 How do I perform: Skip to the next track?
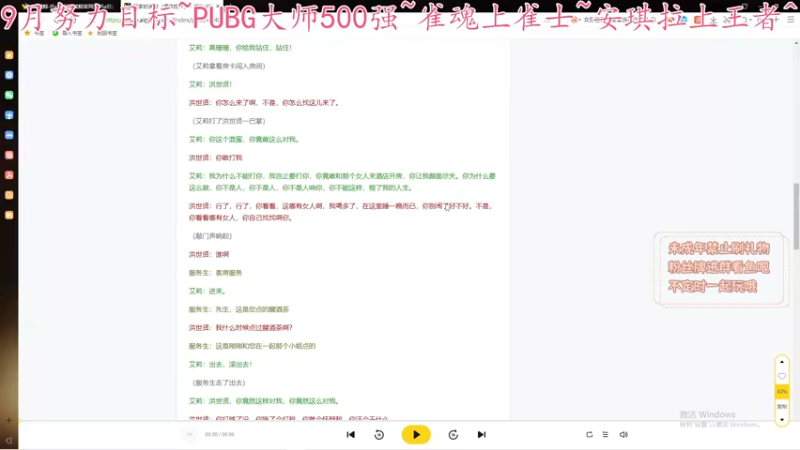click(481, 435)
